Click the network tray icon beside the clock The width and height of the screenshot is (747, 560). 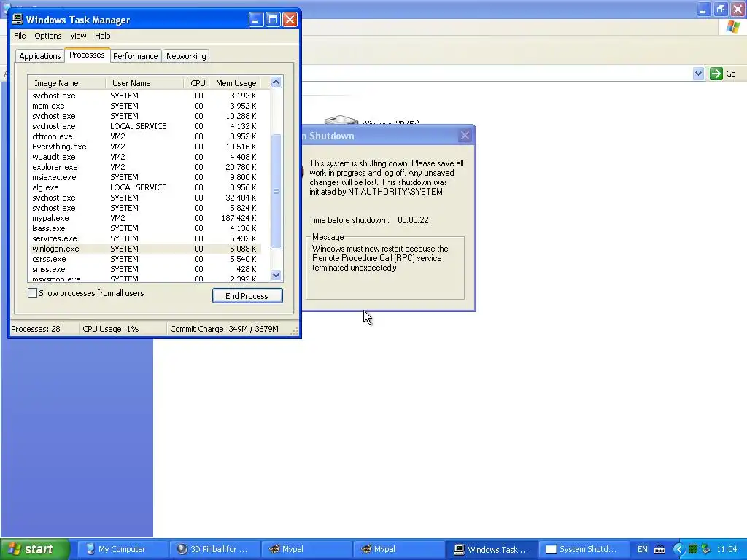(706, 549)
